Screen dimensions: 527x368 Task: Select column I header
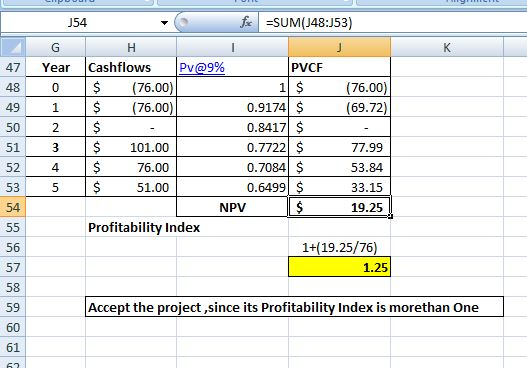(232, 47)
